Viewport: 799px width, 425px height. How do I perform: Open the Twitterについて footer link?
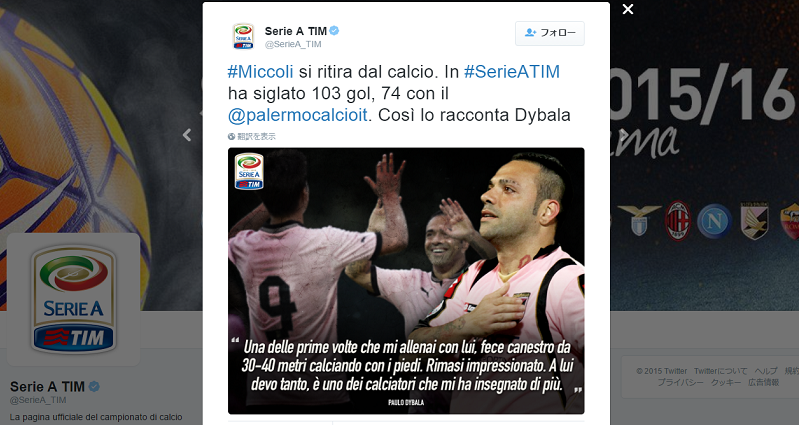tap(720, 371)
